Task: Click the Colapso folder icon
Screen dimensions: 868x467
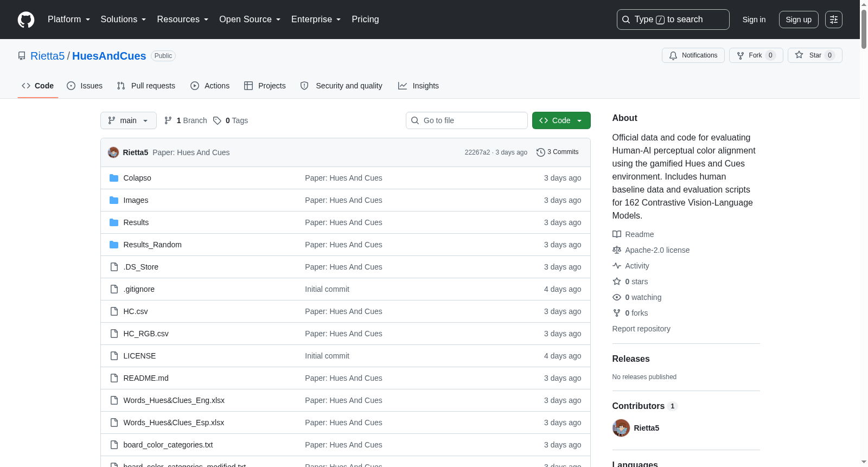Action: [114, 178]
